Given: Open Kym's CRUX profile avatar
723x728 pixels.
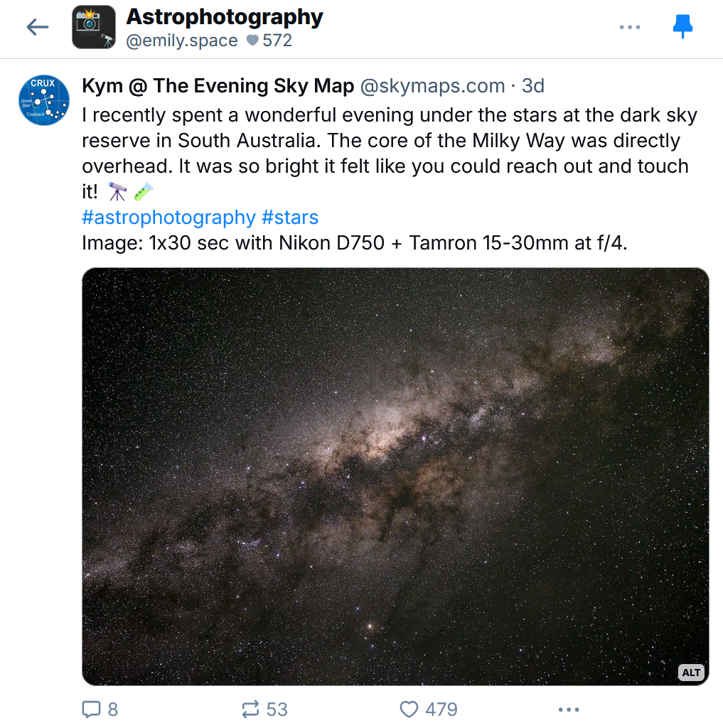Looking at the screenshot, I should (x=44, y=100).
